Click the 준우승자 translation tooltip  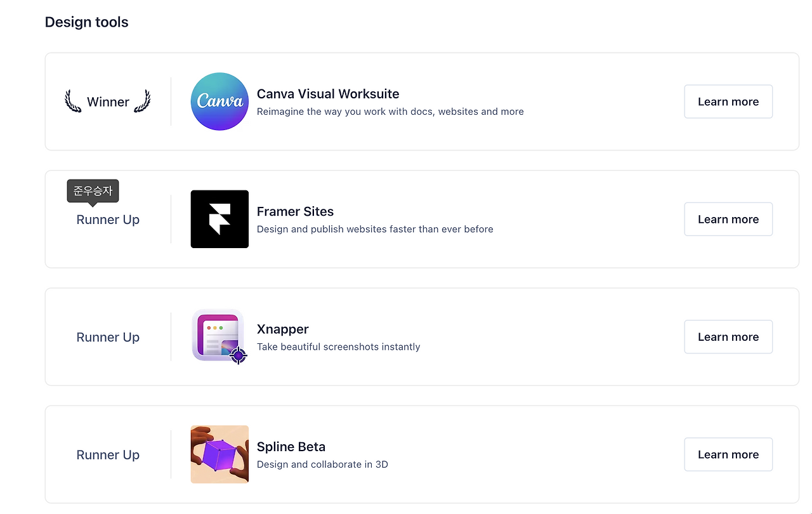(93, 191)
